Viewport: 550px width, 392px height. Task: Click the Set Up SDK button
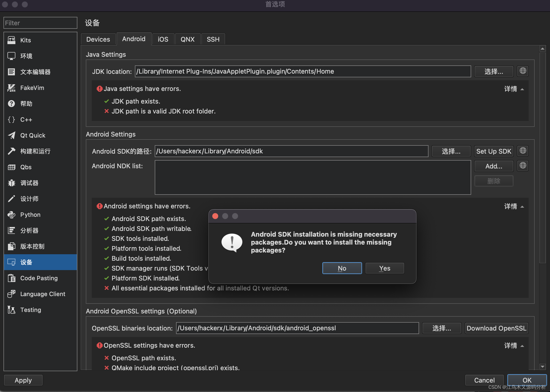(x=493, y=151)
